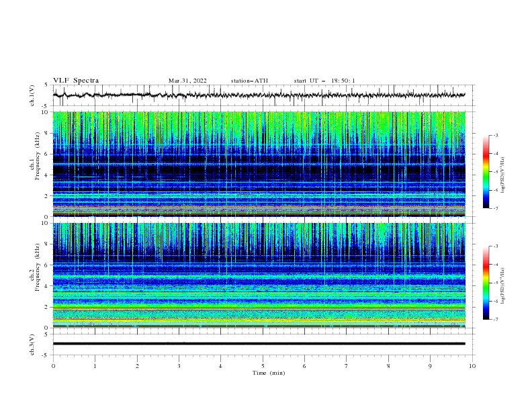Click the "-3" tick on the ch.2 color bar
The width and height of the screenshot is (532, 411).
click(x=496, y=246)
